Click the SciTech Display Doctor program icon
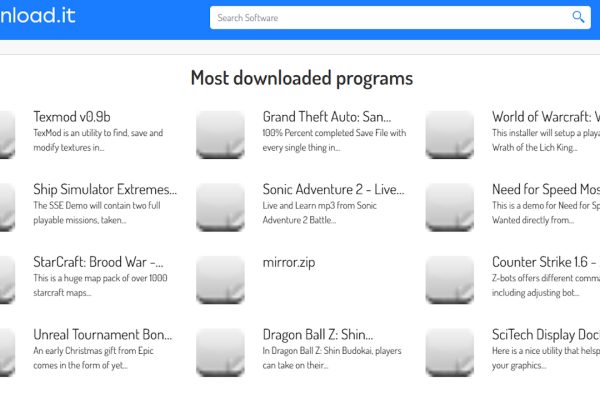600x400 pixels. pyautogui.click(x=450, y=353)
